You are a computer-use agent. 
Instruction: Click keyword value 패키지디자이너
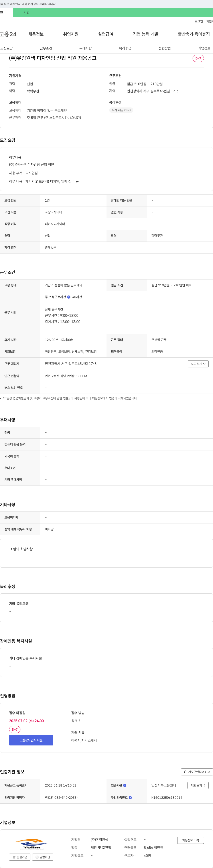click(55, 224)
